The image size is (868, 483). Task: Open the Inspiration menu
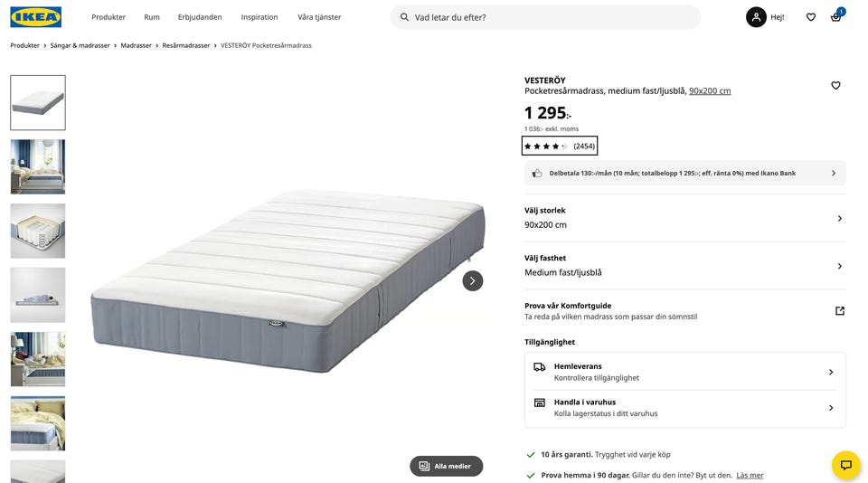coord(259,17)
